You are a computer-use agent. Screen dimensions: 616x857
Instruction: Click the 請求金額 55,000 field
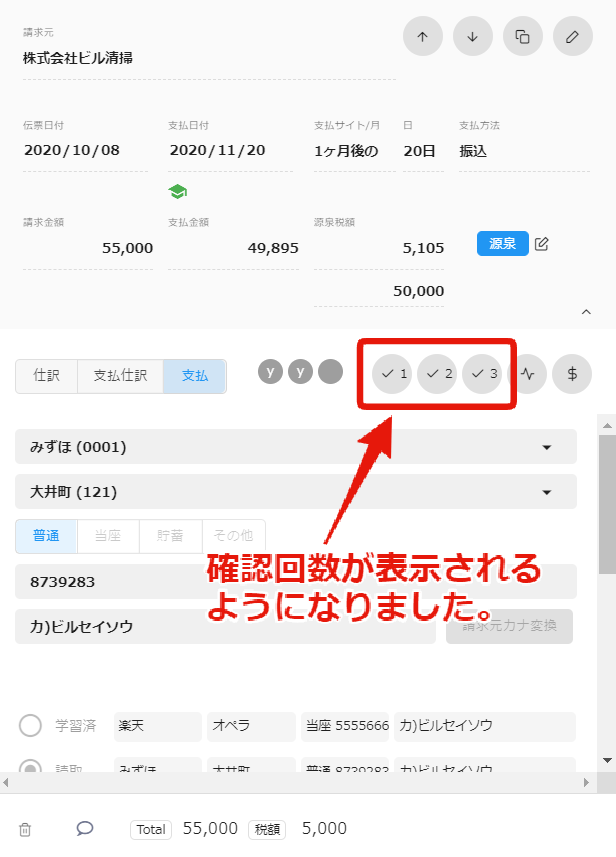click(x=88, y=248)
